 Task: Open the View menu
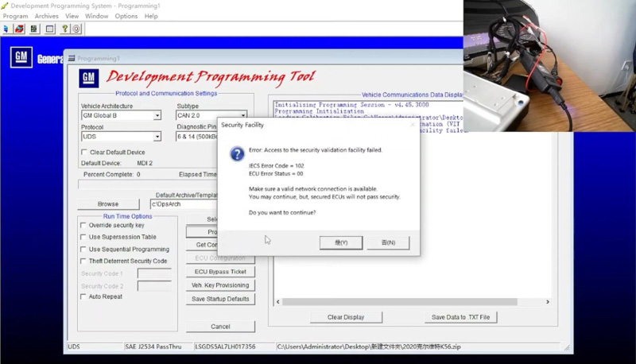click(72, 16)
